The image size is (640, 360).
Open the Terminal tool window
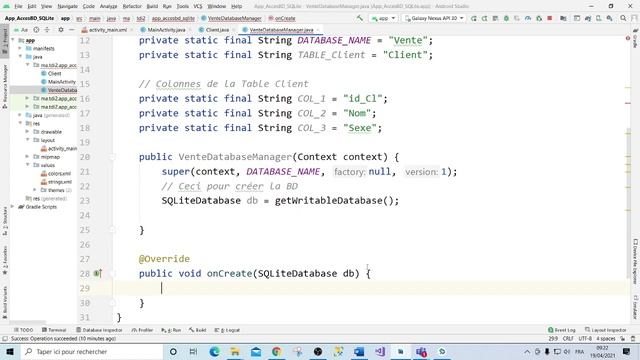coord(54,330)
